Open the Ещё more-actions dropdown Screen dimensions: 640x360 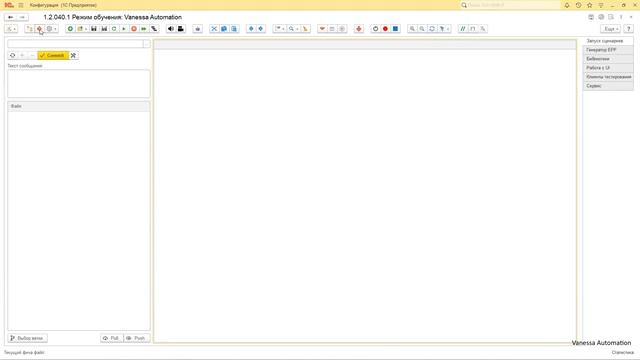click(611, 29)
